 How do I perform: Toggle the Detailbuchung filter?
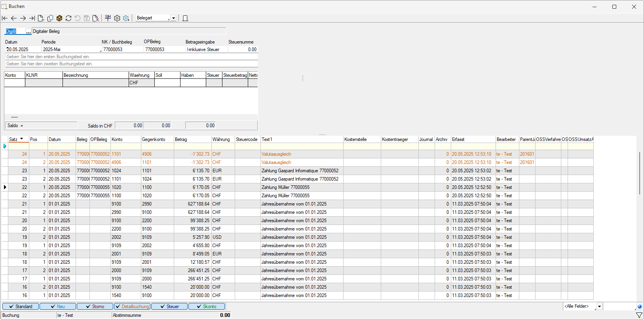(x=132, y=307)
